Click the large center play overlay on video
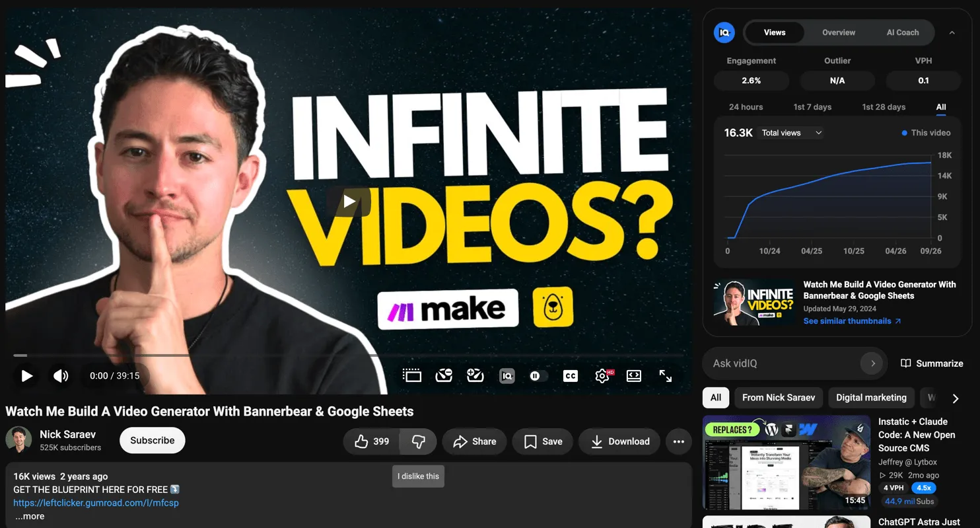The width and height of the screenshot is (980, 528). tap(349, 202)
